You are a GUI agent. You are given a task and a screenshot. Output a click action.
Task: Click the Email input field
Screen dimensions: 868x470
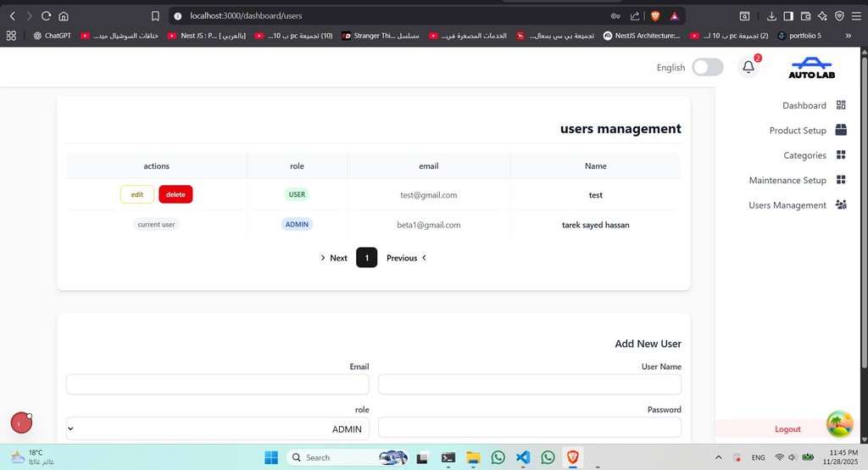tap(218, 384)
